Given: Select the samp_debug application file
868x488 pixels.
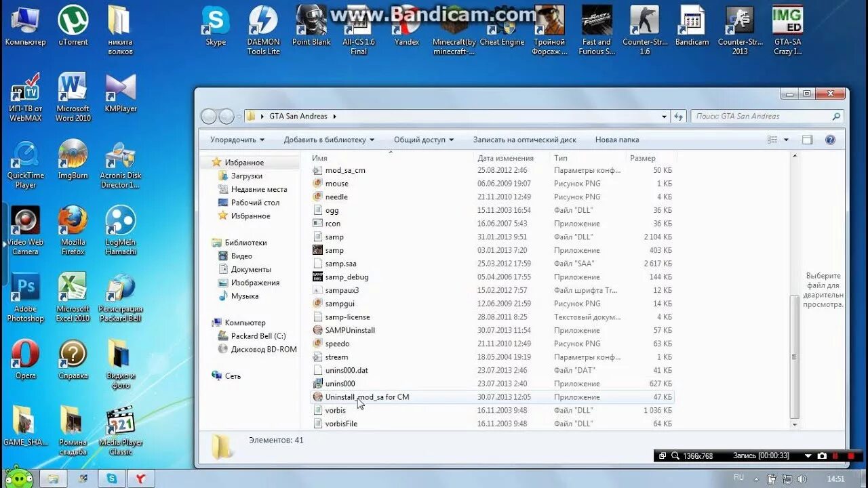Looking at the screenshot, I should [x=493, y=277].
